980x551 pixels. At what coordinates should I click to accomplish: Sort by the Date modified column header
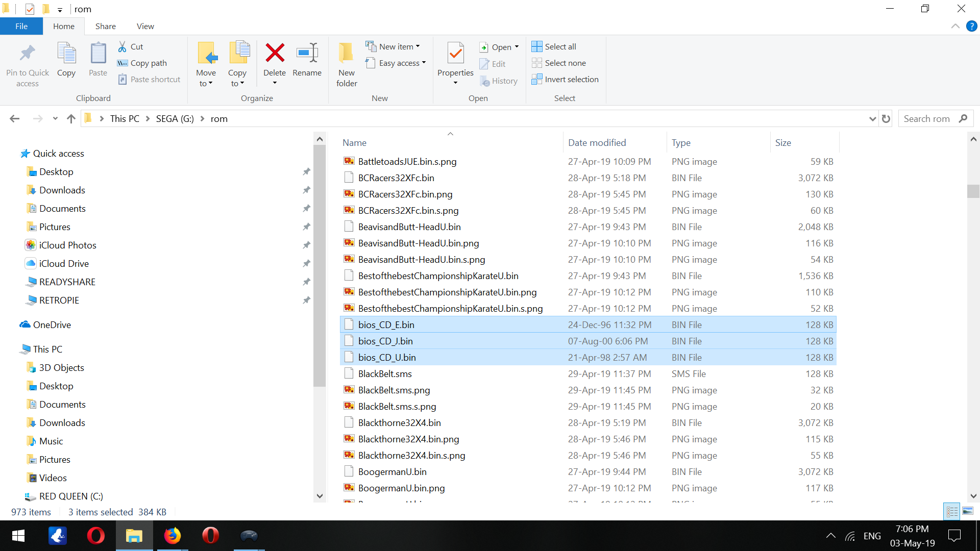click(x=615, y=143)
